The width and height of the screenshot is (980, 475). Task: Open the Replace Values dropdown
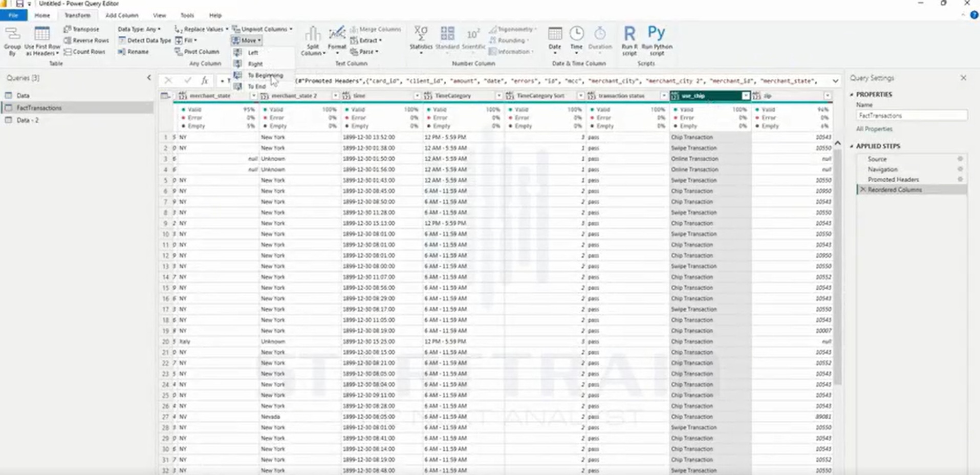click(x=201, y=29)
